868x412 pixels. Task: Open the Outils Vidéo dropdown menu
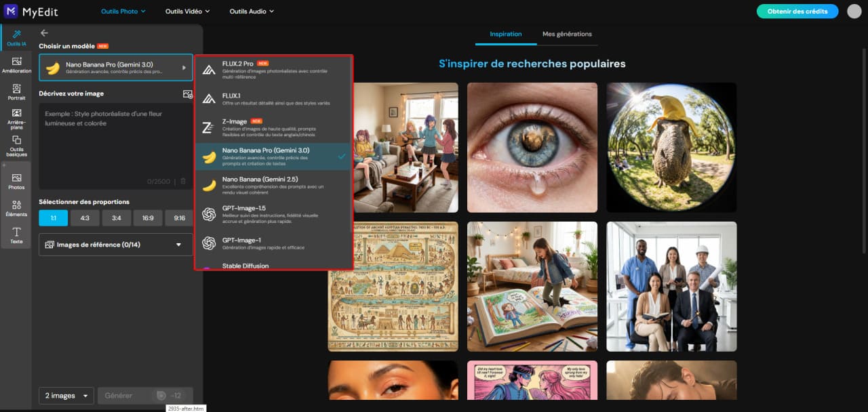pos(188,11)
